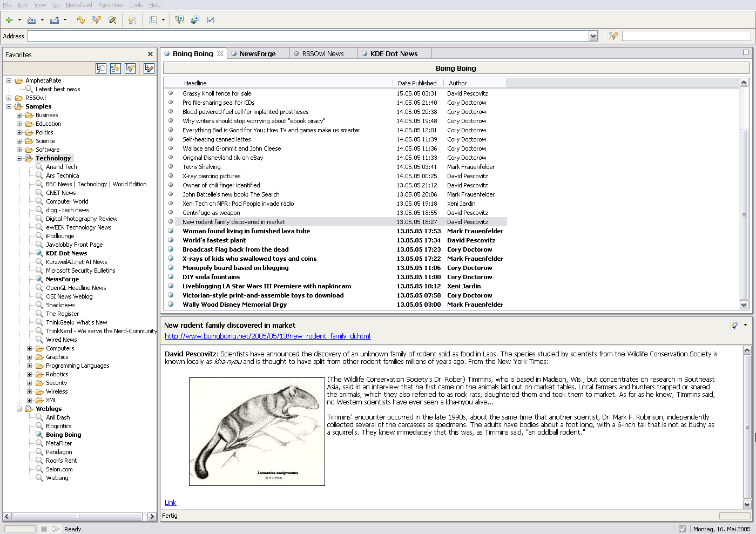
Task: Expand the Computers folder
Action: click(30, 348)
